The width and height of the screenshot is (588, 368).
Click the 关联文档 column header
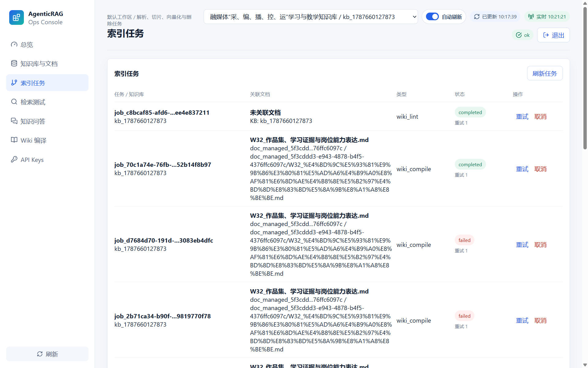pos(260,94)
